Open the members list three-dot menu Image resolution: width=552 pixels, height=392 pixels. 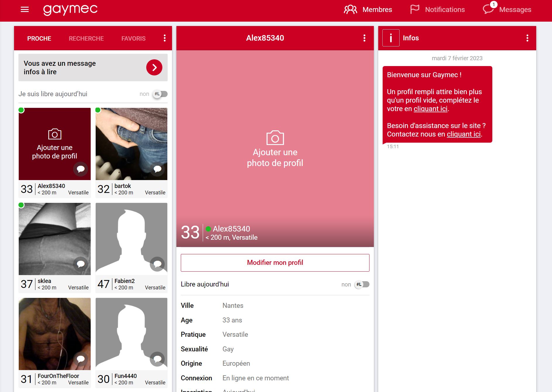[x=165, y=38]
